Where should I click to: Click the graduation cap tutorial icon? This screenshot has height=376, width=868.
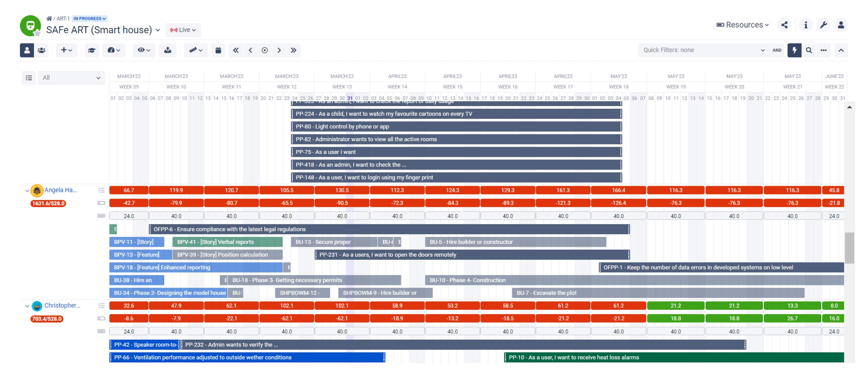[92, 50]
